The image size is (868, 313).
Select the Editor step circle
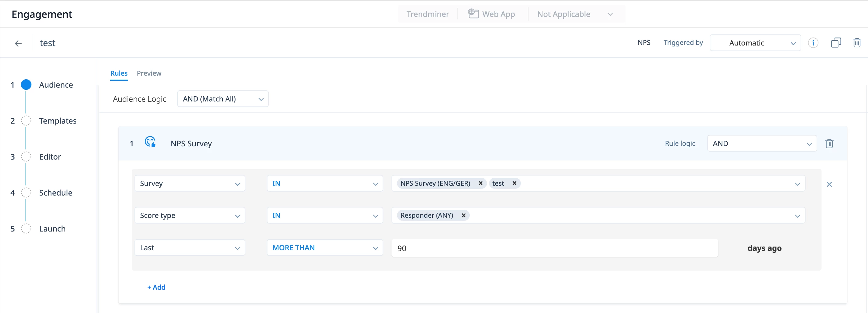[26, 157]
